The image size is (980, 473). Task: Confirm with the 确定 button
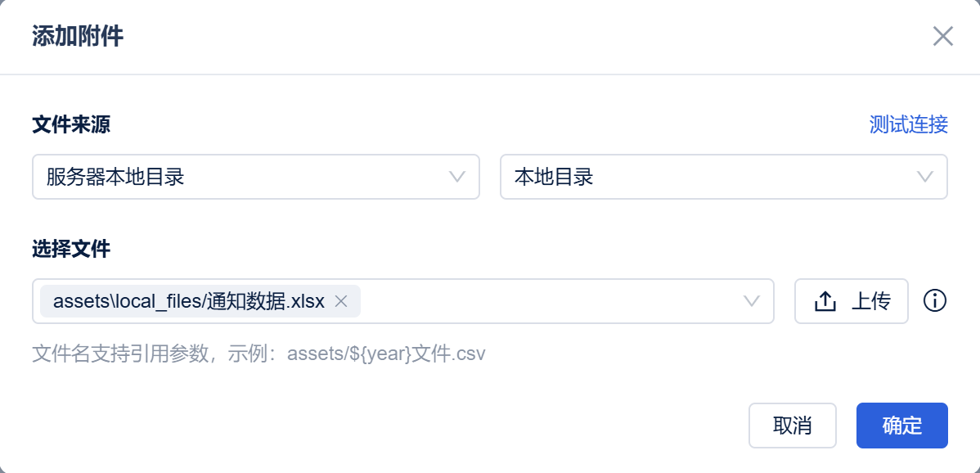click(901, 426)
